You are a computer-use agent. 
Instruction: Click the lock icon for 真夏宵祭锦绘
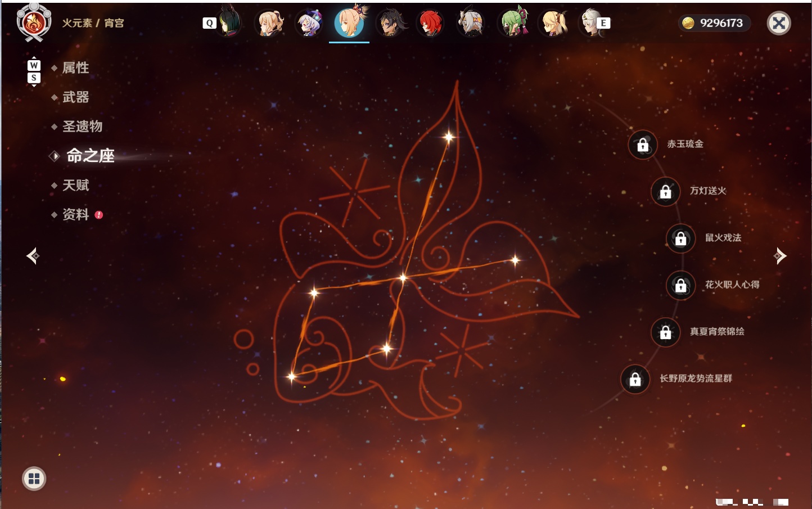coord(665,332)
